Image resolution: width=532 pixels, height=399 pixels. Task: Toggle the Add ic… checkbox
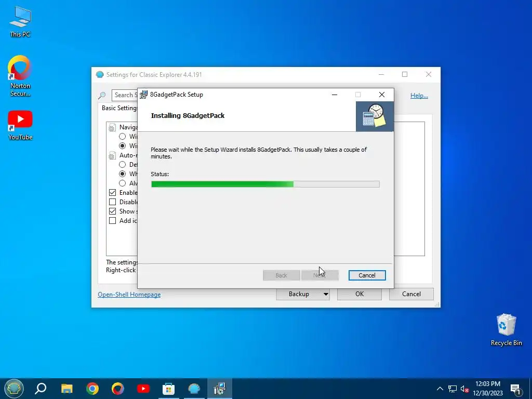(x=112, y=220)
